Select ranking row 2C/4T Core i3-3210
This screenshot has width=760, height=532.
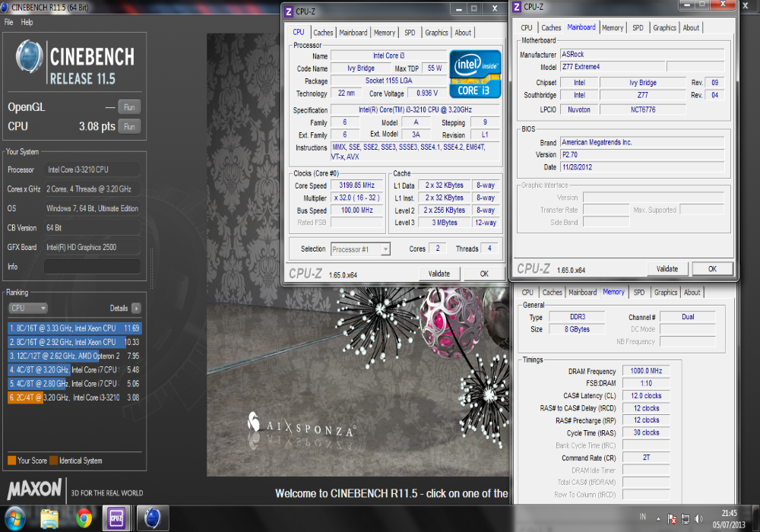74,397
